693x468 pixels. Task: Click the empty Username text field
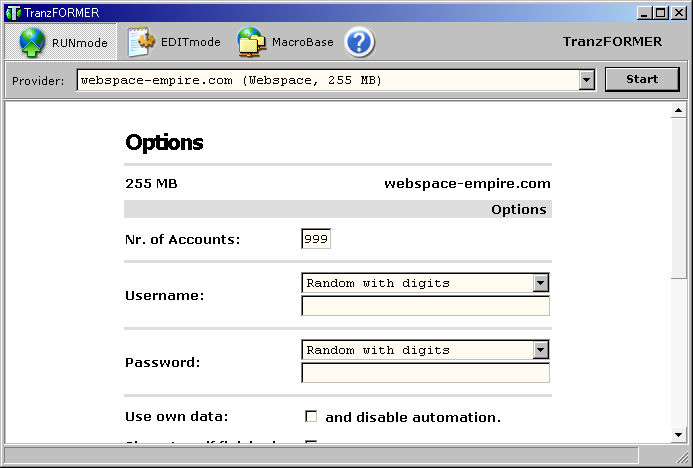[x=425, y=306]
